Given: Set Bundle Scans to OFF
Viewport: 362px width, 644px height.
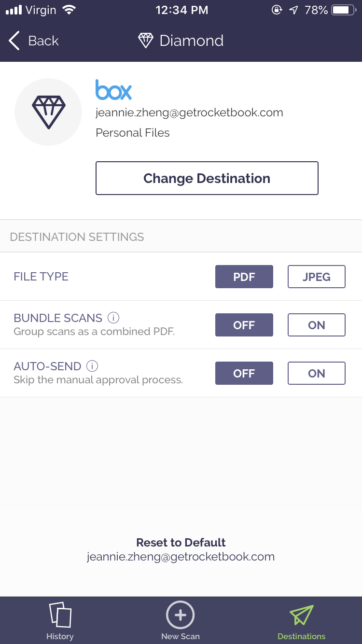Looking at the screenshot, I should (244, 325).
